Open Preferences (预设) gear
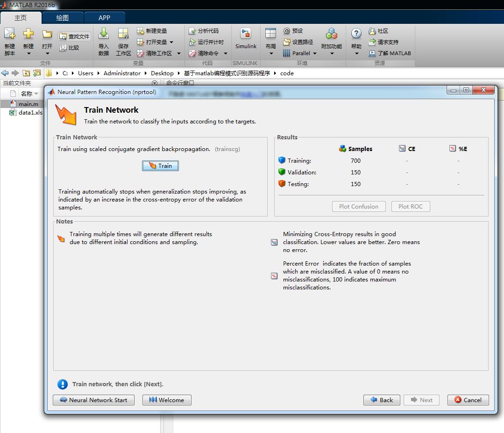Viewport: 504px width, 433px height. 293,31
